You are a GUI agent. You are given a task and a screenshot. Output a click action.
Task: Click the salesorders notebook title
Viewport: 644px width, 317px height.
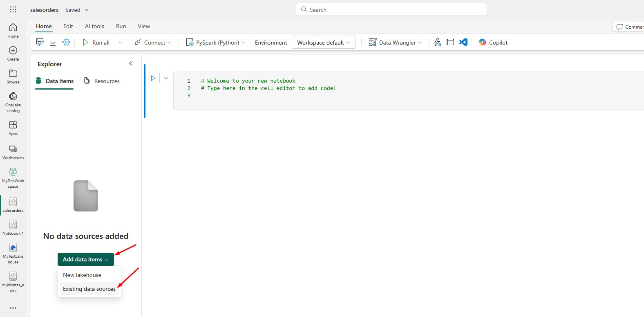(44, 10)
